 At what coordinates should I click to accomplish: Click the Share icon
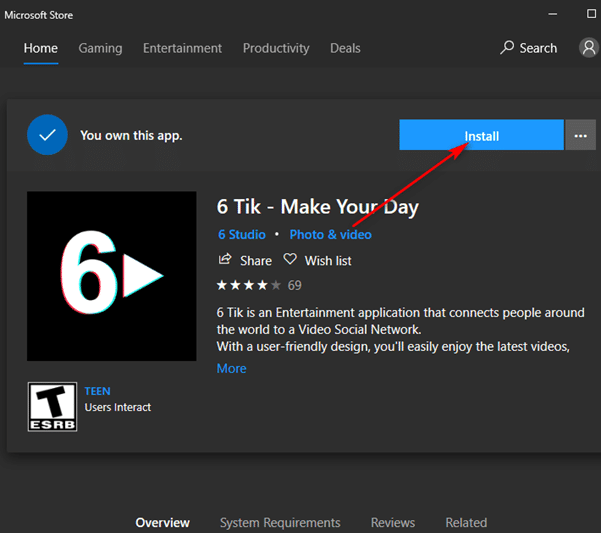pyautogui.click(x=225, y=259)
